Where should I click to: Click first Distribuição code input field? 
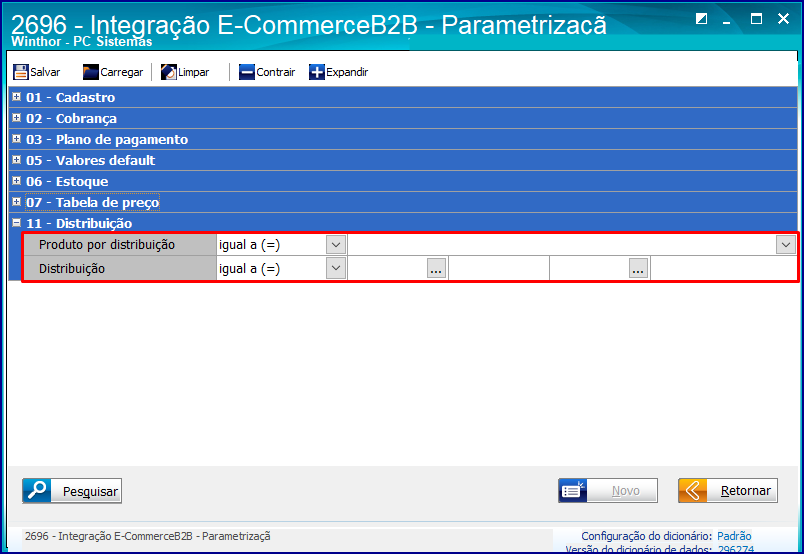click(x=388, y=268)
